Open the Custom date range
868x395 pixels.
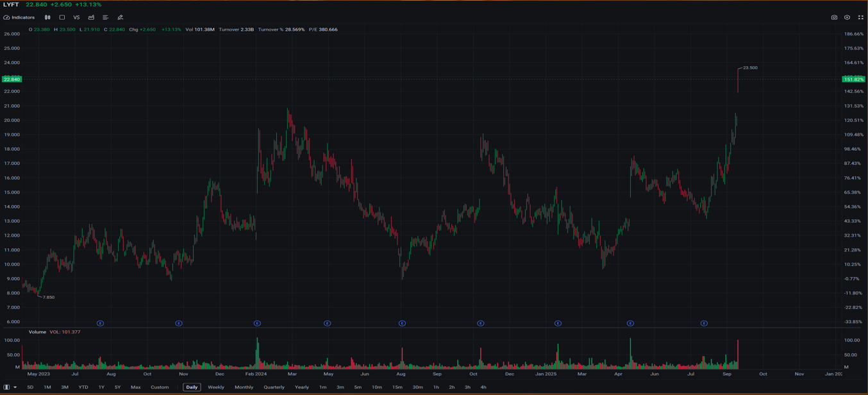pos(160,387)
